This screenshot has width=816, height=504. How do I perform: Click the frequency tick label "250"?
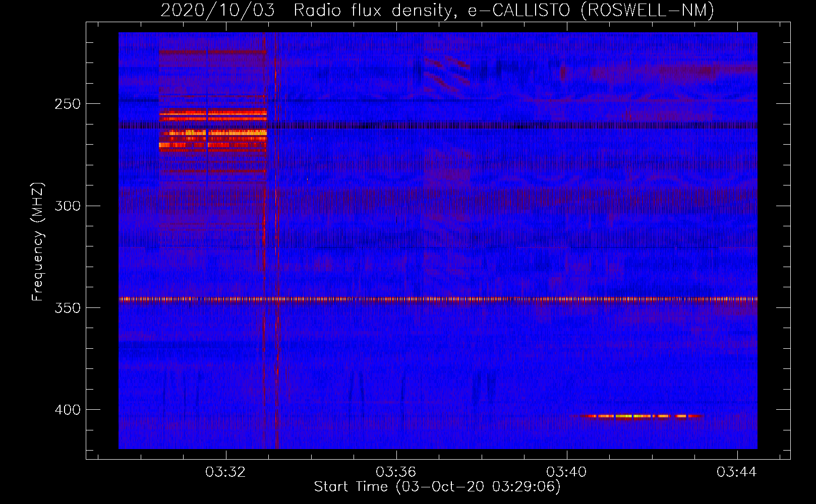pyautogui.click(x=68, y=104)
